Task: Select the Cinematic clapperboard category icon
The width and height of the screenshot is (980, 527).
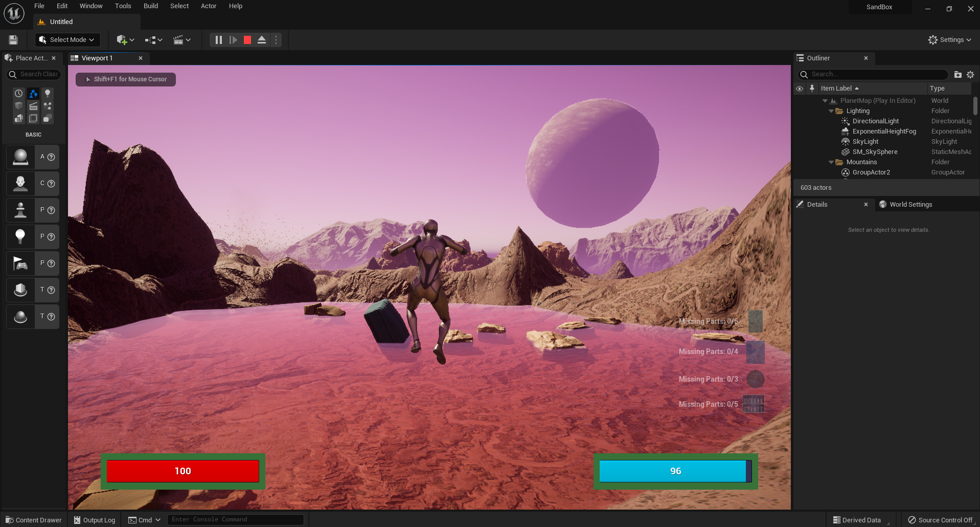Action: point(33,106)
